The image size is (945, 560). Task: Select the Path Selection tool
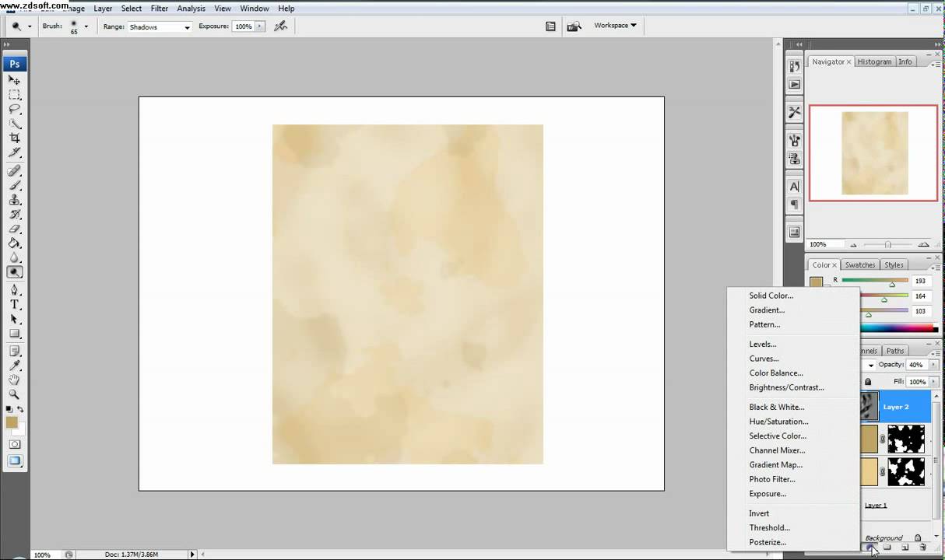(14, 319)
